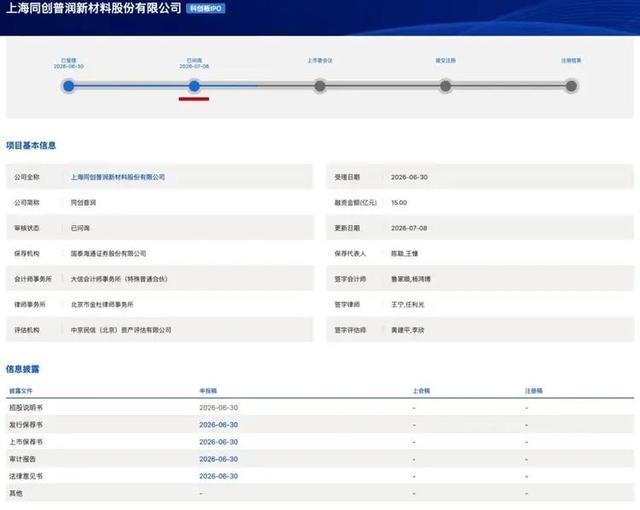Click the 融资金额(亿元) field label

356,203
